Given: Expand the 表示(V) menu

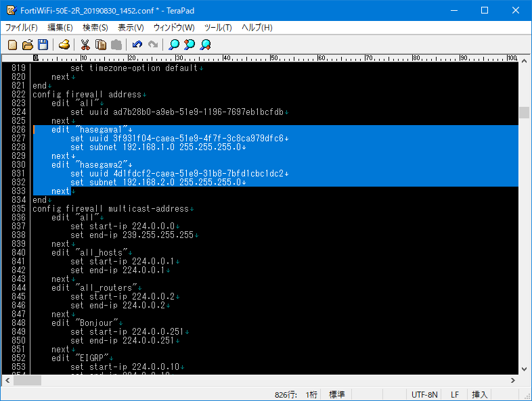Looking at the screenshot, I should 131,28.
